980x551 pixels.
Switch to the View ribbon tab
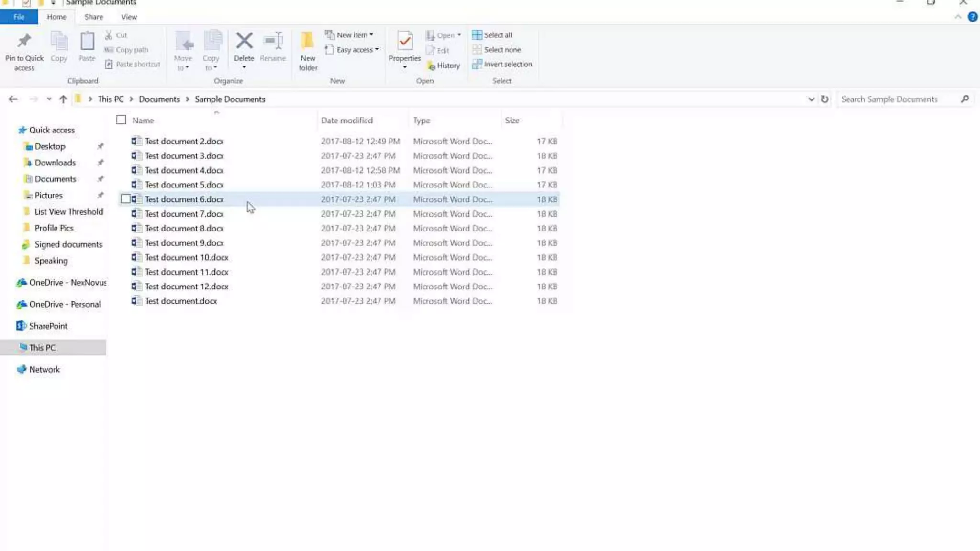pos(129,17)
